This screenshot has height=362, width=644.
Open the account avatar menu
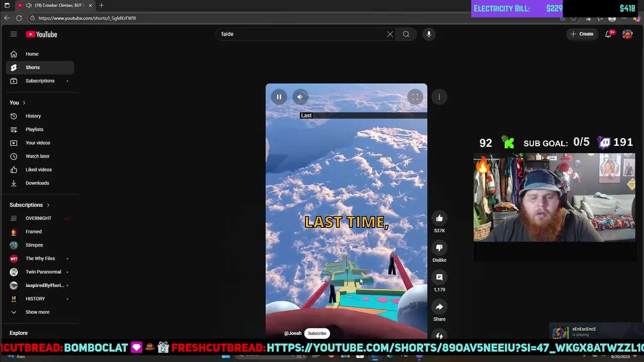coord(627,34)
